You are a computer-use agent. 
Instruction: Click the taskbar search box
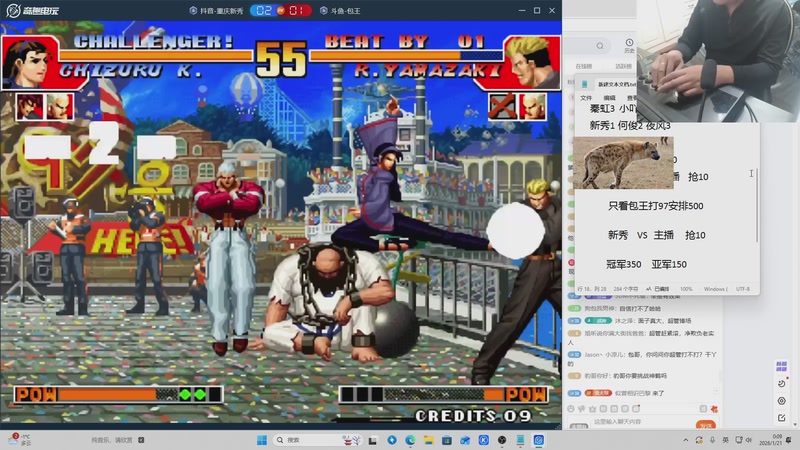317,440
